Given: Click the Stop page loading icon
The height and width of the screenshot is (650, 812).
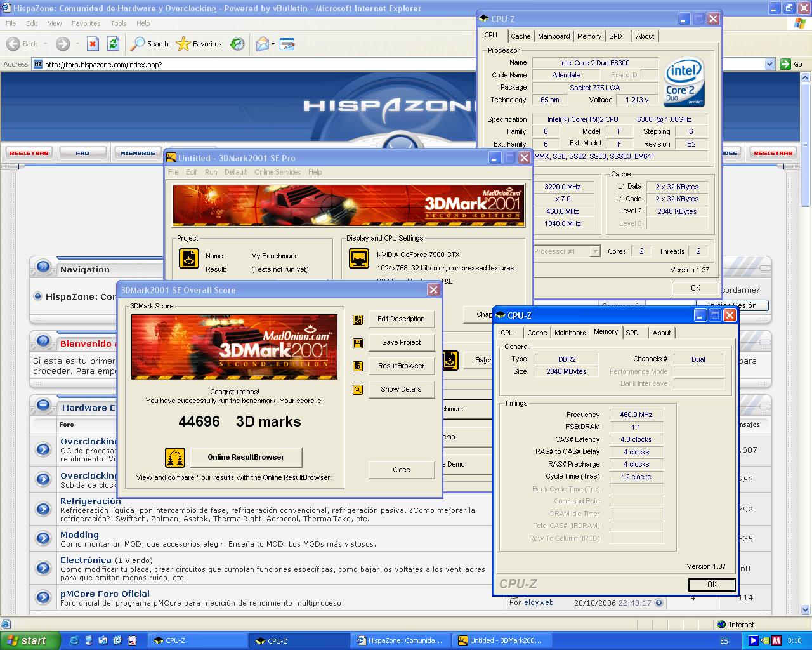Looking at the screenshot, I should coord(93,44).
